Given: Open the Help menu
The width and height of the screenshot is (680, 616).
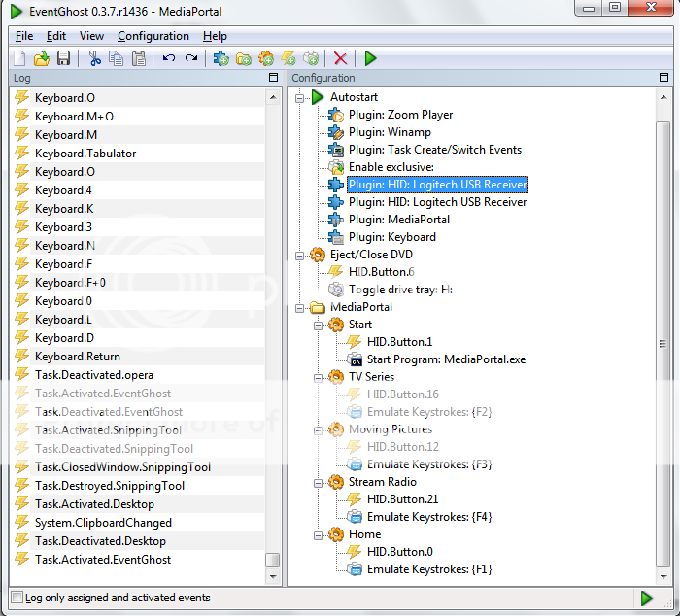Looking at the screenshot, I should click(x=215, y=36).
